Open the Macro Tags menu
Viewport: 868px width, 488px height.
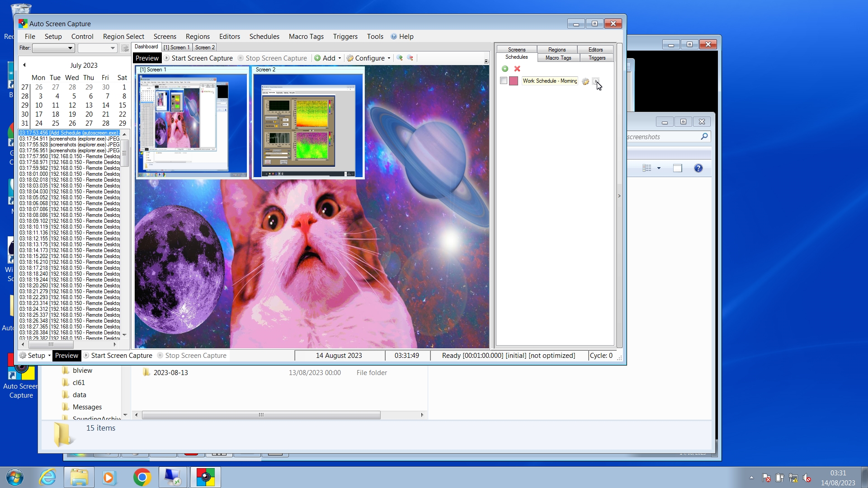[x=306, y=37]
